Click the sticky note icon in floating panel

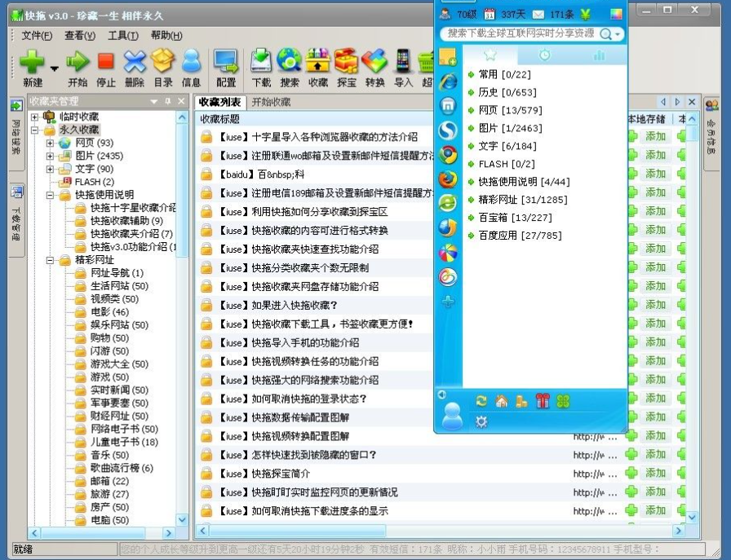448,57
